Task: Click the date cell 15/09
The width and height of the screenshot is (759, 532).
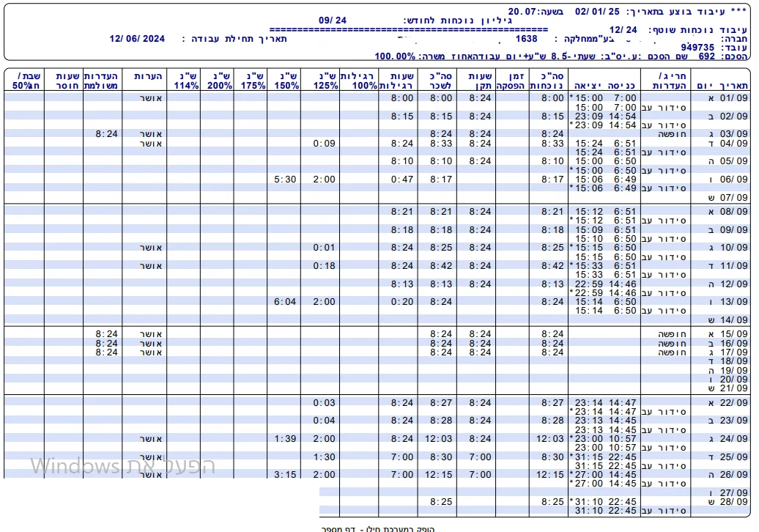Action: click(x=734, y=334)
